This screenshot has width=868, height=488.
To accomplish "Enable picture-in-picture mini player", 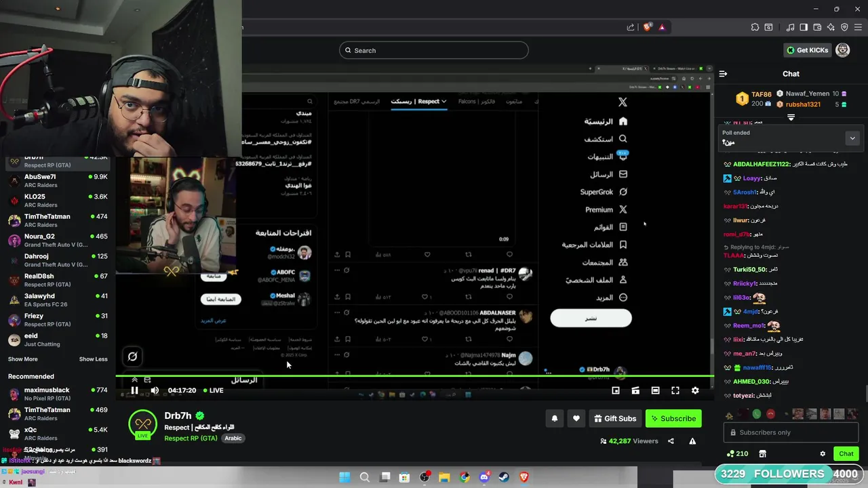I will 616,390.
